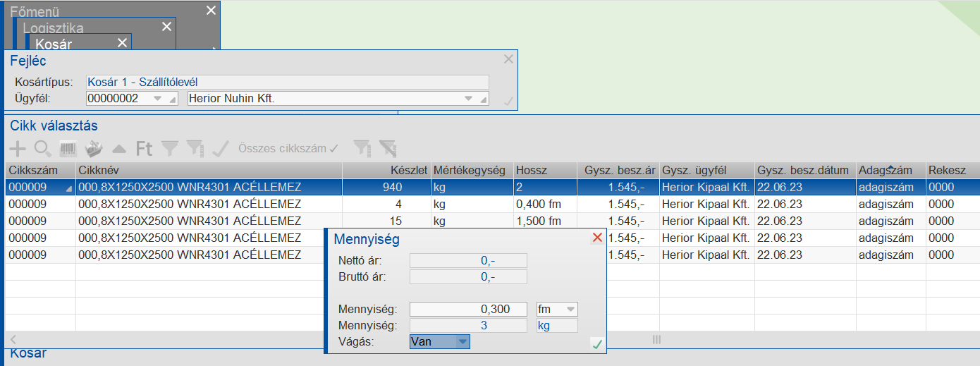This screenshot has height=366, width=980.
Task: Click the Készlet cell showing 15
Action: pos(386,221)
